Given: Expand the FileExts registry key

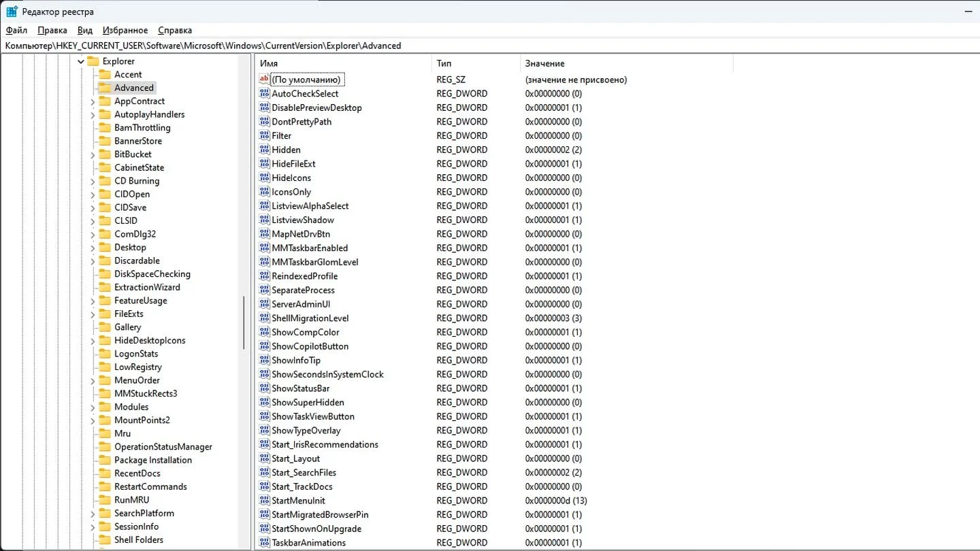Looking at the screenshot, I should click(x=93, y=314).
